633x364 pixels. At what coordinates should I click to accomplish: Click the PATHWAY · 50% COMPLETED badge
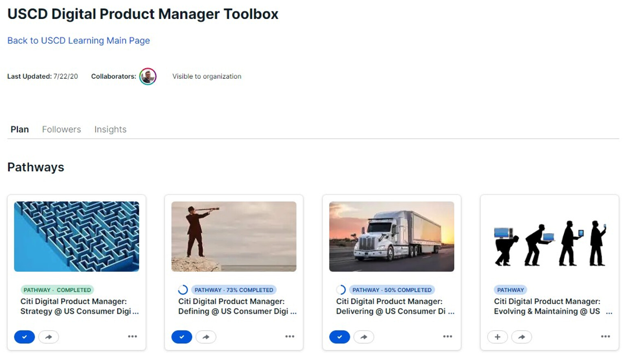click(392, 290)
